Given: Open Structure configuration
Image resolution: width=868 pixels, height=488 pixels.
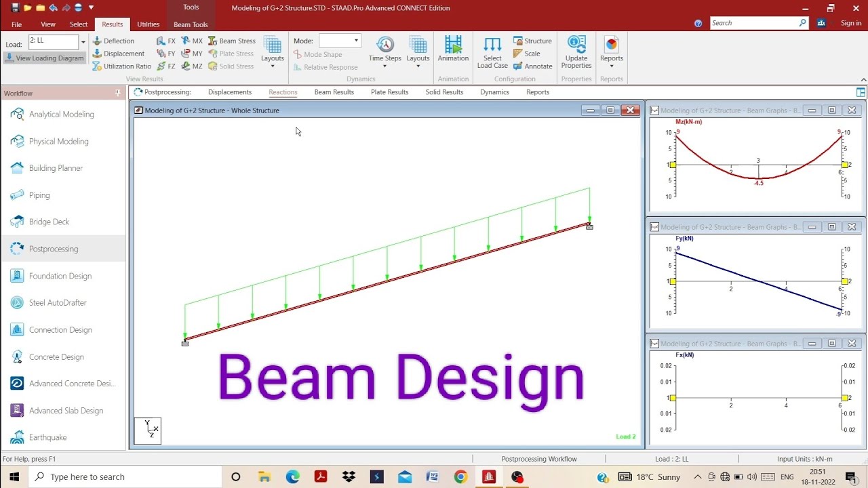Looking at the screenshot, I should click(x=532, y=41).
